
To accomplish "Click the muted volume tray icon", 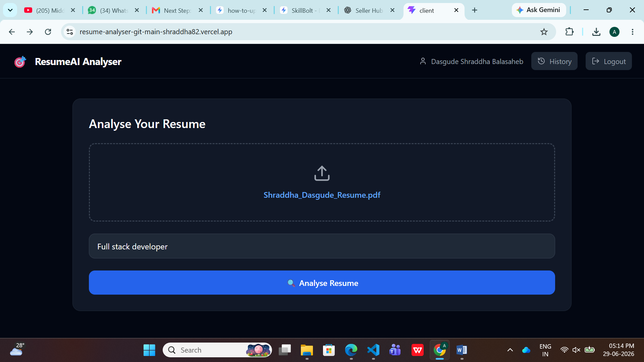I will pos(576,350).
